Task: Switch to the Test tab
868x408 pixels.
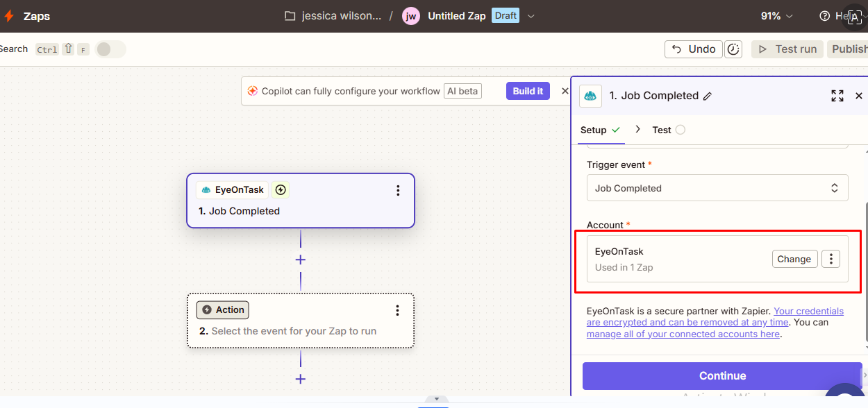Action: [662, 130]
